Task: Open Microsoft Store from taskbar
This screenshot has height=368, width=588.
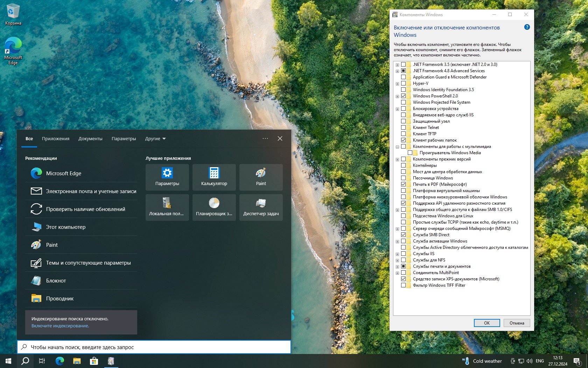Action: click(94, 361)
